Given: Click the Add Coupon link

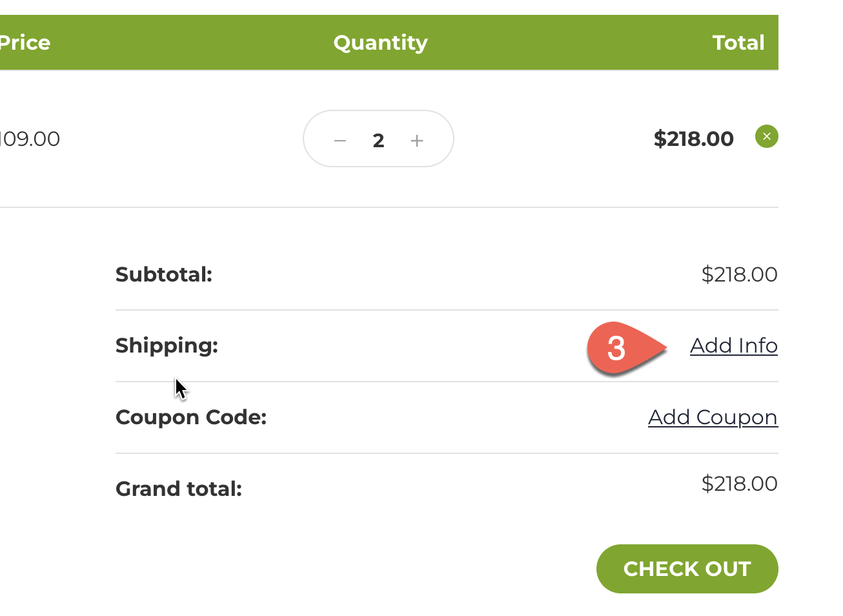Looking at the screenshot, I should click(713, 417).
